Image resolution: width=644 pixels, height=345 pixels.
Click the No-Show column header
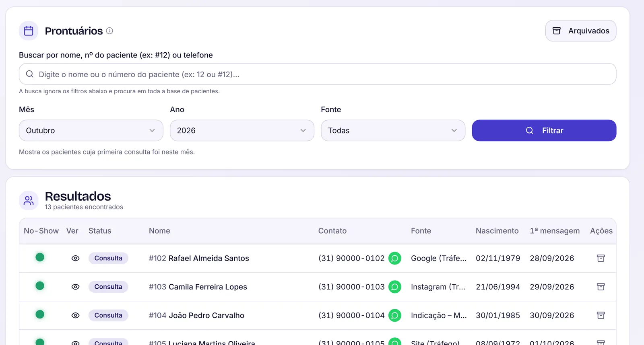point(41,231)
